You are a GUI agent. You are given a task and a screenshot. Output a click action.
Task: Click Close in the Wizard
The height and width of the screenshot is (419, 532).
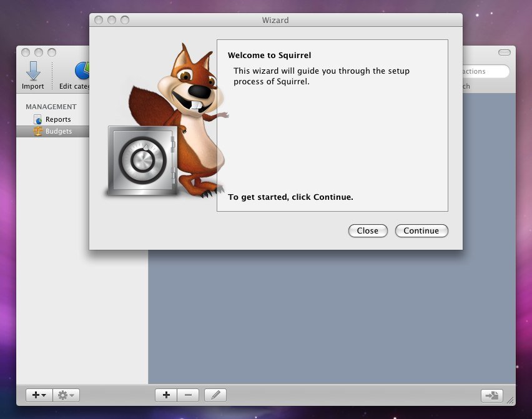(368, 230)
